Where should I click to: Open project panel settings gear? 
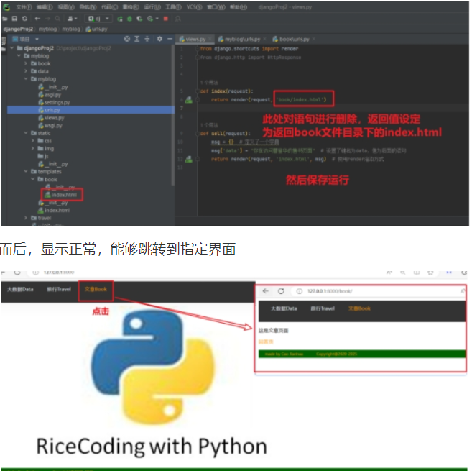tap(159, 39)
